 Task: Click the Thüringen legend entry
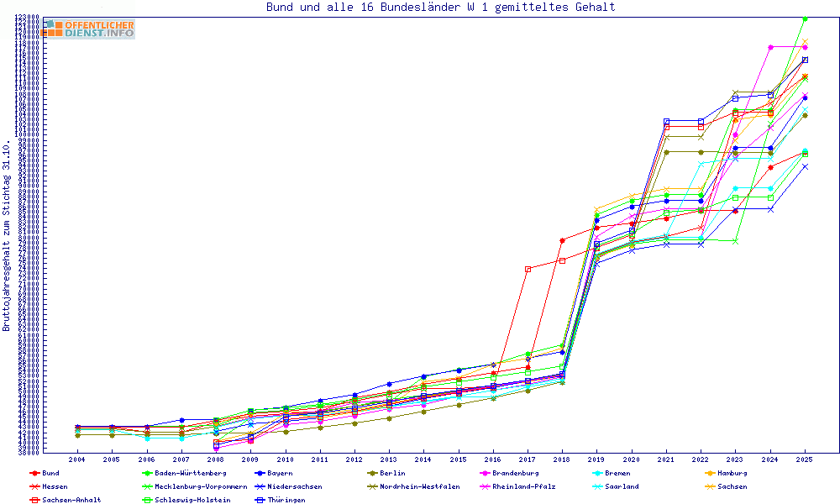[286, 500]
